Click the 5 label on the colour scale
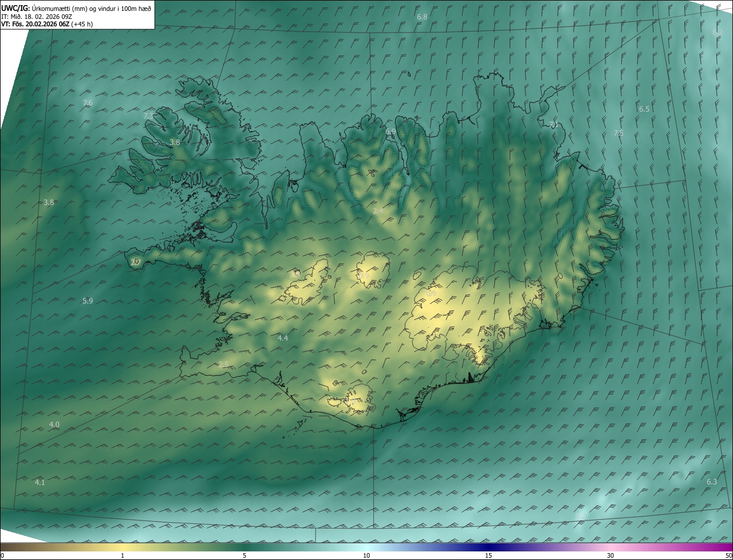 (x=245, y=556)
